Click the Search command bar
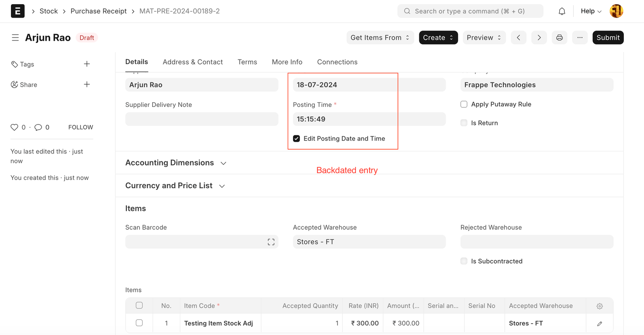The height and width of the screenshot is (335, 644). [x=470, y=11]
